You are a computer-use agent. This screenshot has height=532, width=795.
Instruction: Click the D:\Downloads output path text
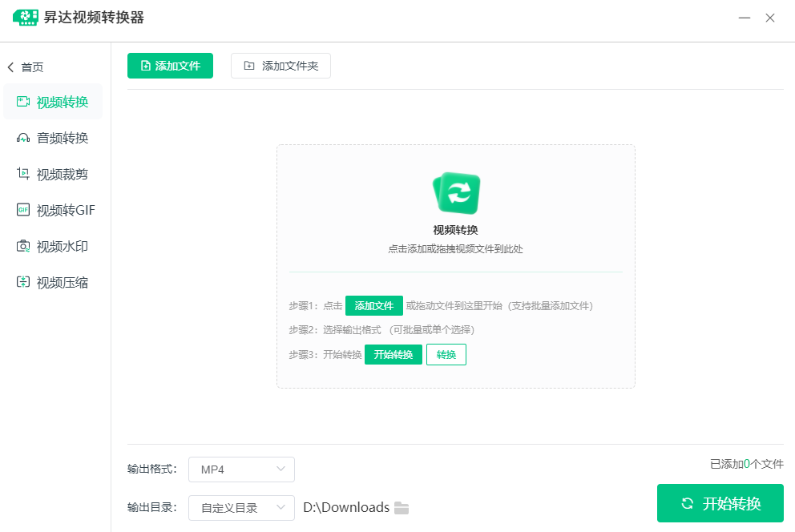[346, 508]
